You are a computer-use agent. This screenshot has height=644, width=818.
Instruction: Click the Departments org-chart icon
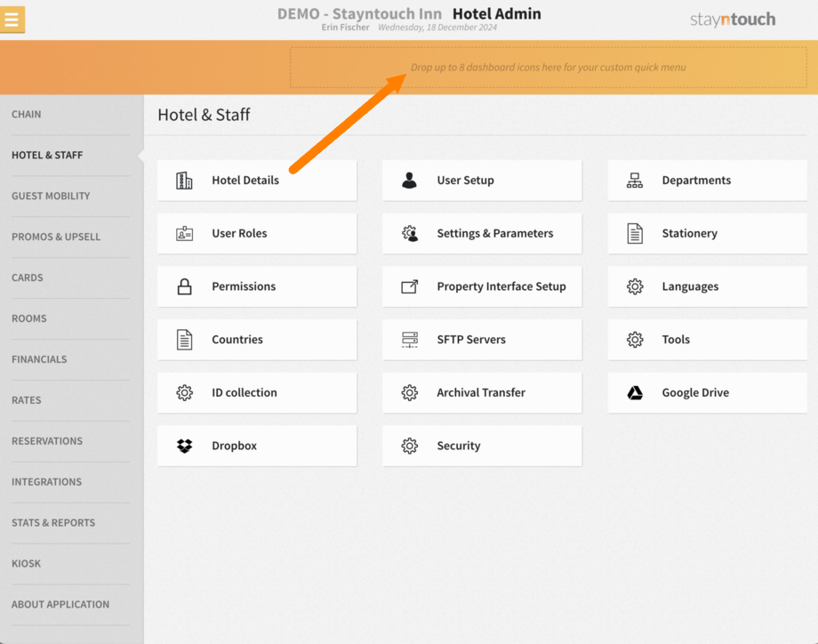(635, 181)
